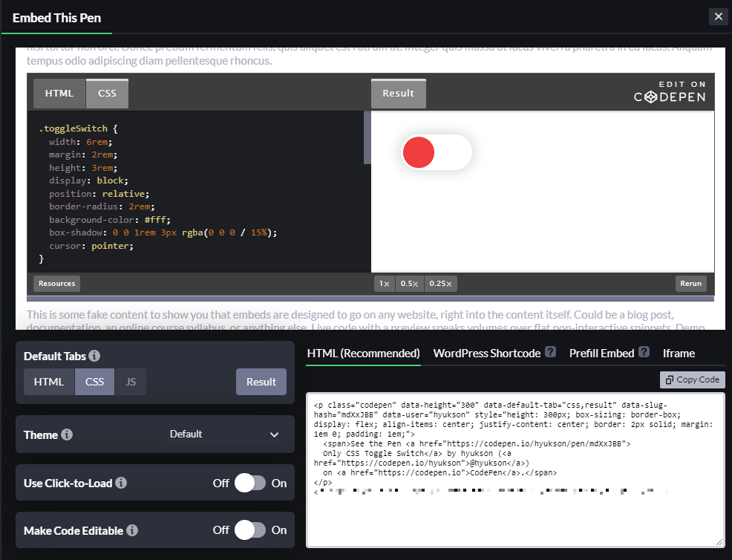Viewport: 732px width, 560px height.
Task: Open the Prefill Embed help icon
Action: pyautogui.click(x=644, y=352)
